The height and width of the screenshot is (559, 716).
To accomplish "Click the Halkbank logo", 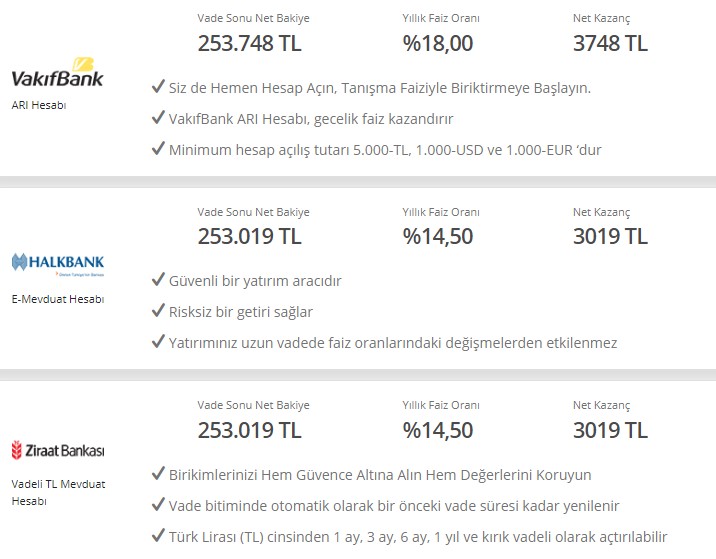I will (58, 265).
